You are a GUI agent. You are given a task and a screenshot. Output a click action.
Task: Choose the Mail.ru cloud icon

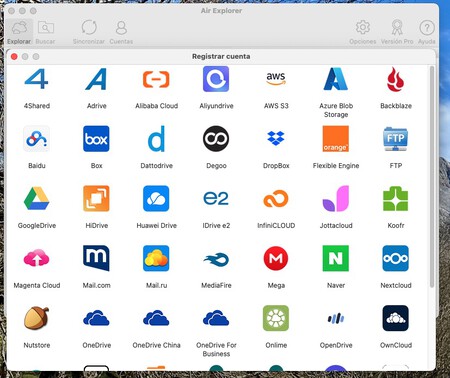click(156, 258)
